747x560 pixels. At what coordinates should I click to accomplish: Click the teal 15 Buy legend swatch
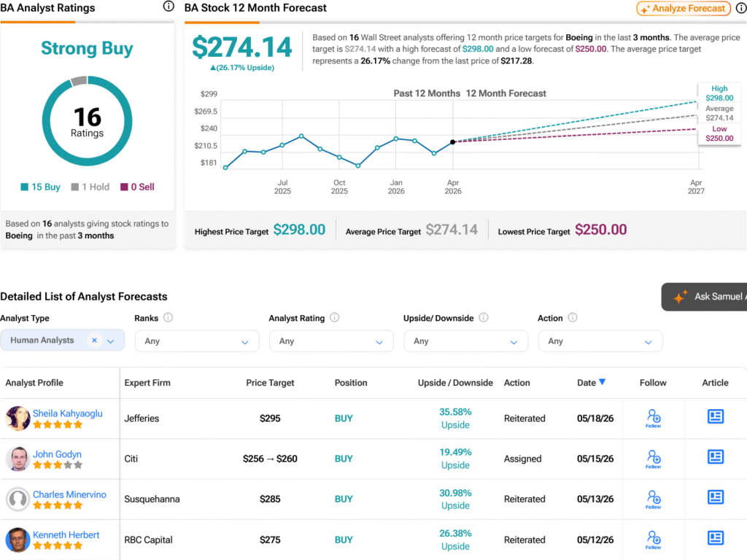(x=24, y=187)
